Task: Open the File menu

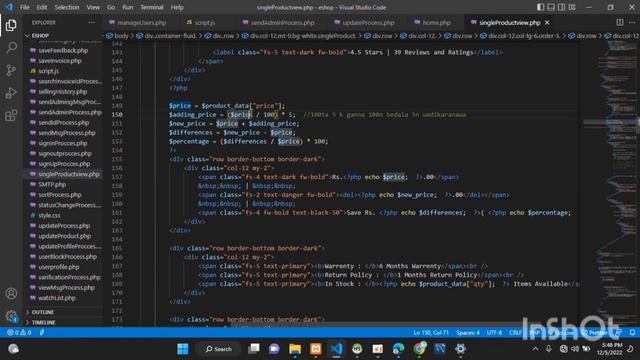Action: click(x=24, y=7)
